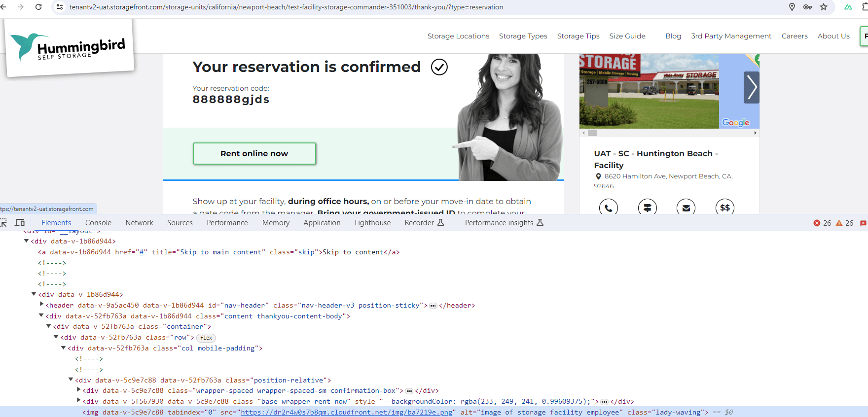This screenshot has width=868, height=417.
Task: Open the password key icon
Action: pos(808,7)
